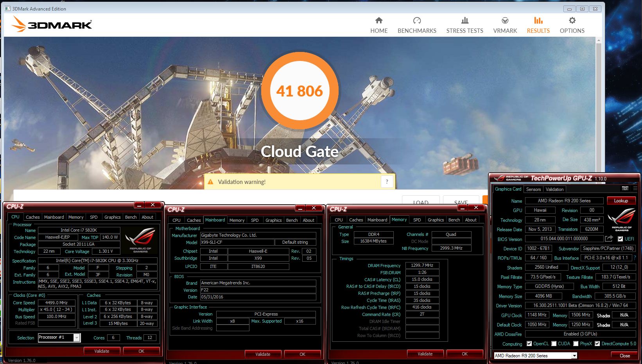Click the memory size 16384 MBytes
642x364 pixels.
pyautogui.click(x=373, y=241)
